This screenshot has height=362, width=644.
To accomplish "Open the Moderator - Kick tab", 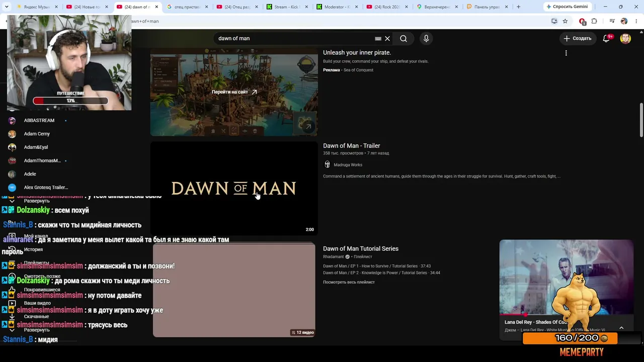I will [337, 7].
